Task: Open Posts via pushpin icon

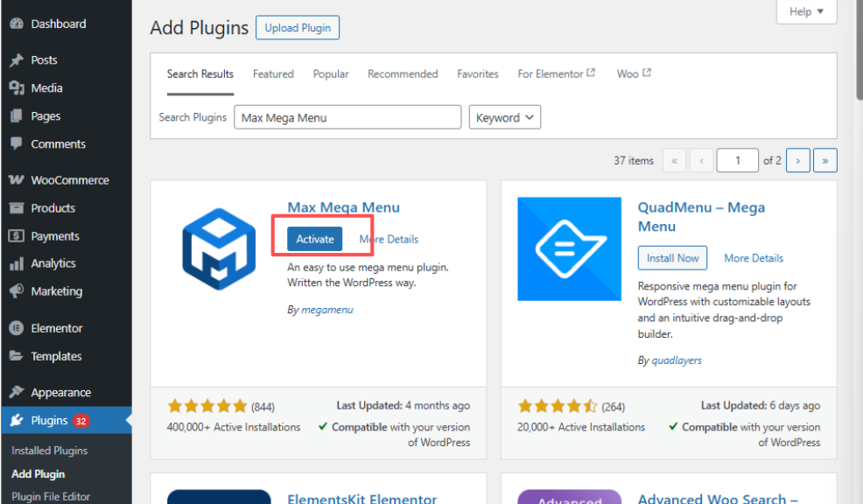Action: (x=16, y=60)
